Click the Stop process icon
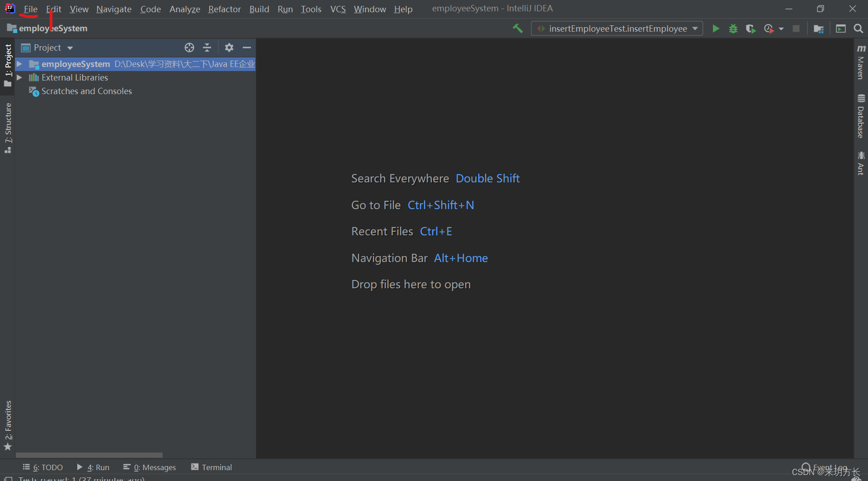The height and width of the screenshot is (481, 868). click(796, 29)
